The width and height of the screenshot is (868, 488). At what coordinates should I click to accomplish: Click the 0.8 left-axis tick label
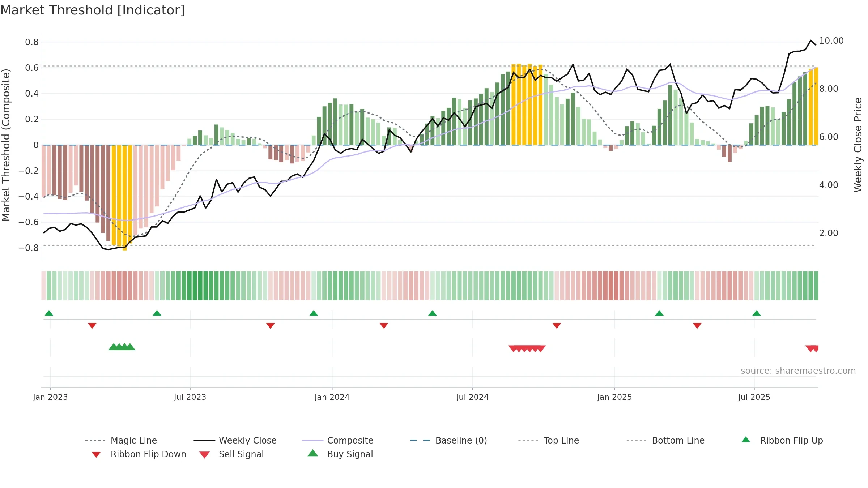(x=32, y=42)
